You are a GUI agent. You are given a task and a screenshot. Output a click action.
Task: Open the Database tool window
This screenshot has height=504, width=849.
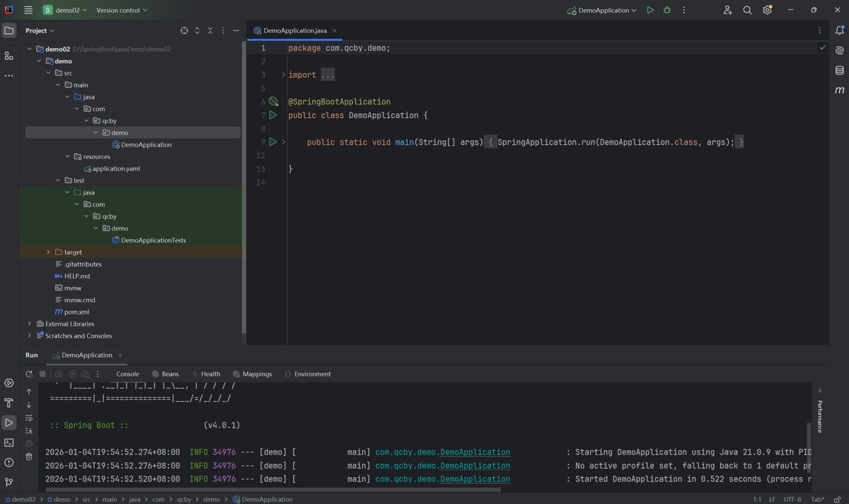tap(840, 70)
